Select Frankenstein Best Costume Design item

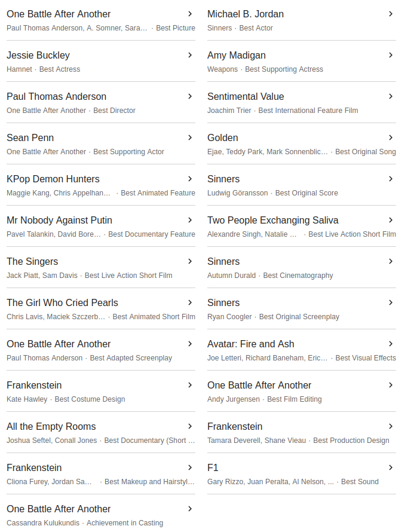tap(101, 392)
